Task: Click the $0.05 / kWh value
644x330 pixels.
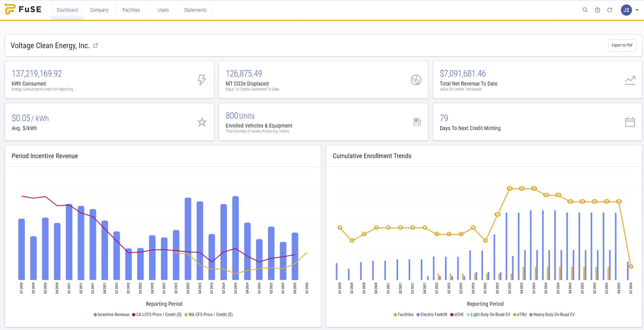Action: (x=30, y=118)
